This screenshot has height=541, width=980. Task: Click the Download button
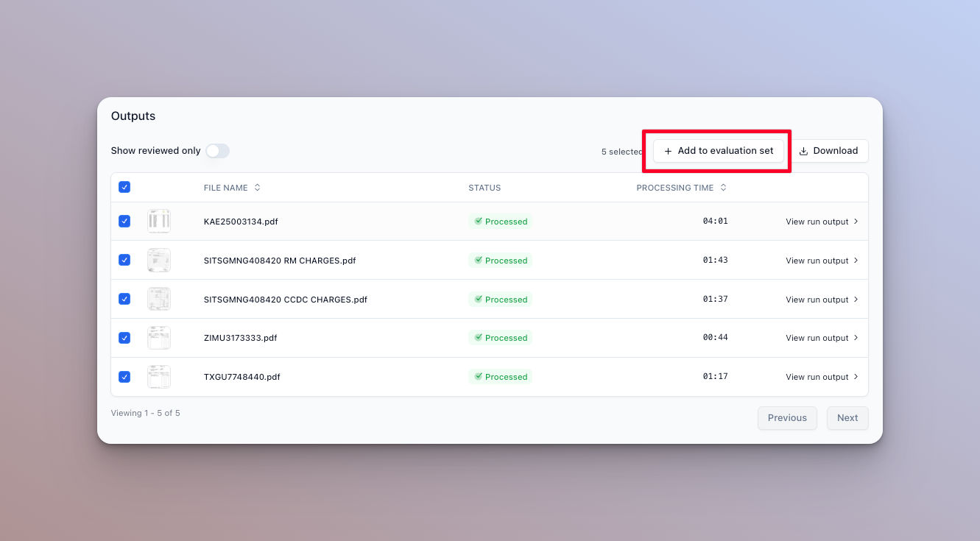click(x=828, y=151)
